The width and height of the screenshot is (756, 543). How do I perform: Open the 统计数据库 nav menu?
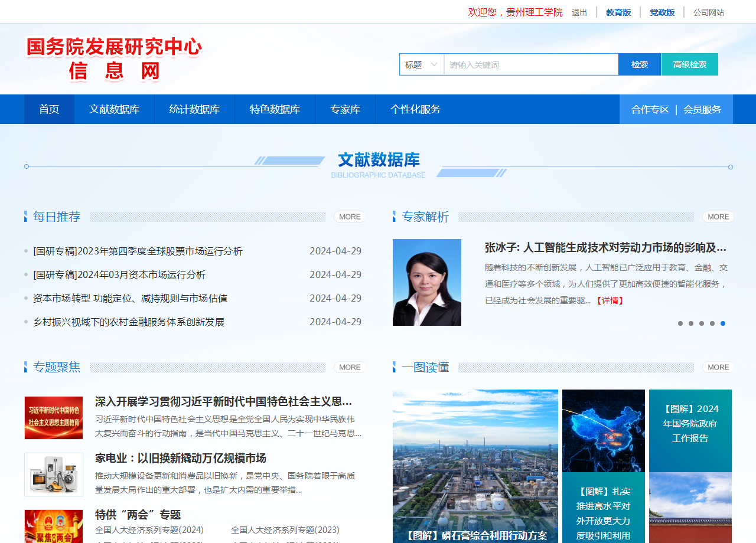pyautogui.click(x=194, y=109)
